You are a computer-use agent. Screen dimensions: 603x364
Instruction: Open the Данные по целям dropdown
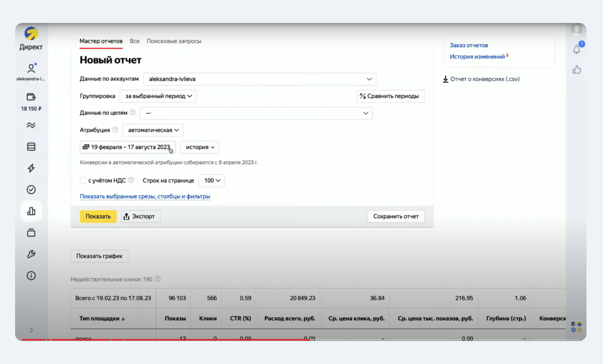click(x=256, y=113)
